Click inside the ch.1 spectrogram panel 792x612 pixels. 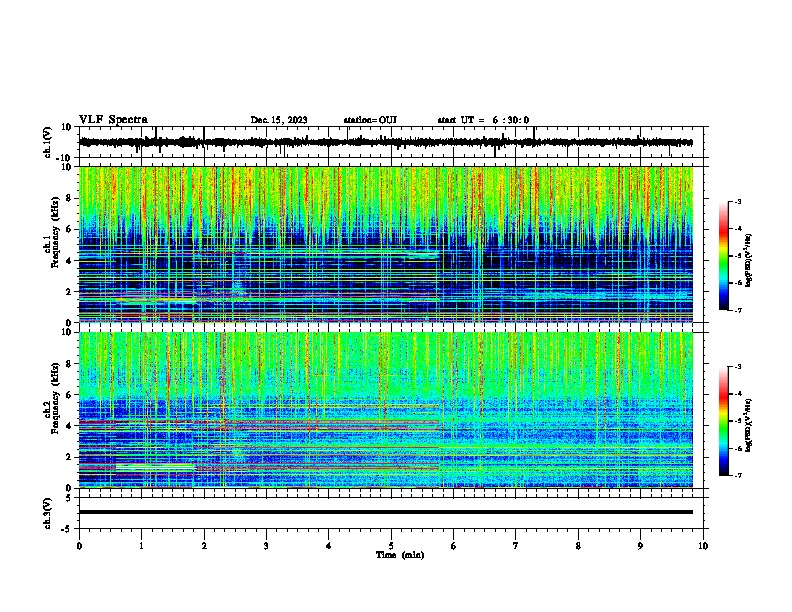pos(386,244)
